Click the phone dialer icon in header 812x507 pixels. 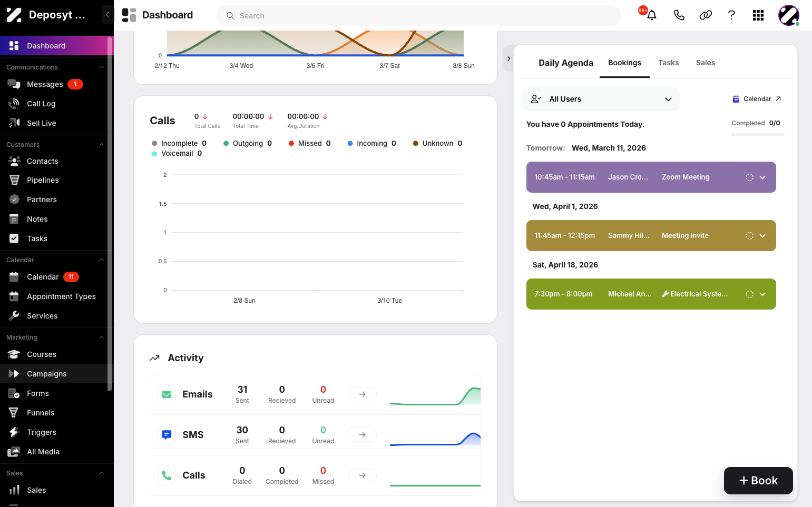tap(679, 15)
